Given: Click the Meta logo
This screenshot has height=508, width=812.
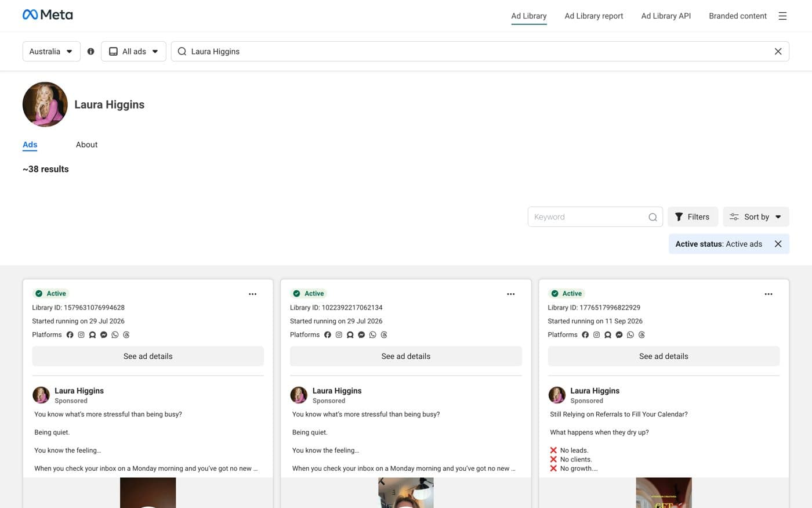Looking at the screenshot, I should click(x=48, y=15).
